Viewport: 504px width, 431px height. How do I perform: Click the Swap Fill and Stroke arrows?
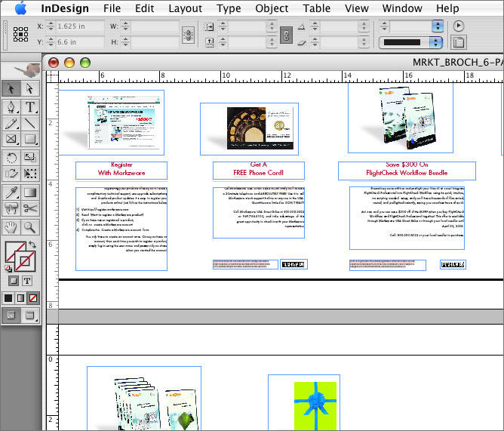[x=32, y=245]
